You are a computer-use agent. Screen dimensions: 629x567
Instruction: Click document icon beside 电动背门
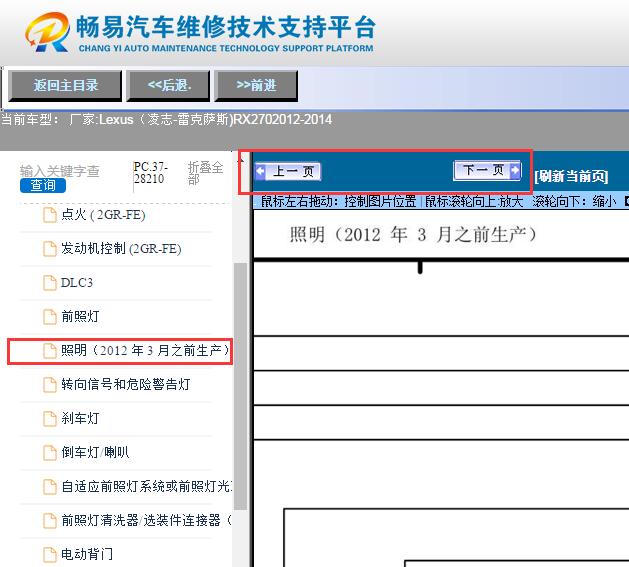coord(50,554)
